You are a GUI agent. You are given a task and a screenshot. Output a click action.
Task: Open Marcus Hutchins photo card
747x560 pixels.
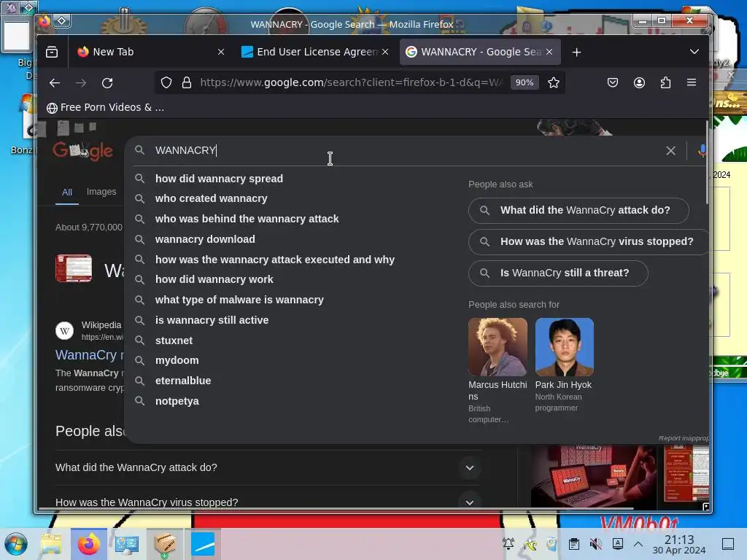[x=498, y=347]
